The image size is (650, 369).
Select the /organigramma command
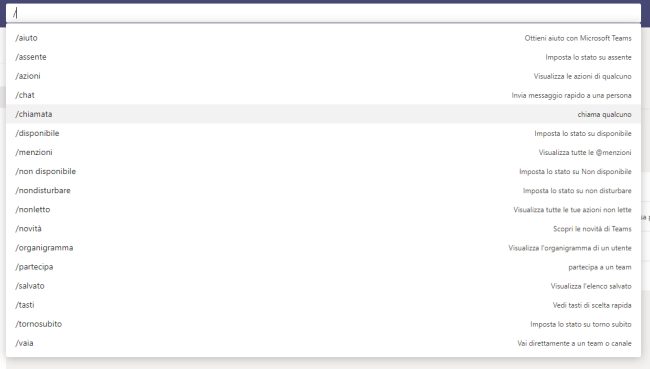pos(323,248)
